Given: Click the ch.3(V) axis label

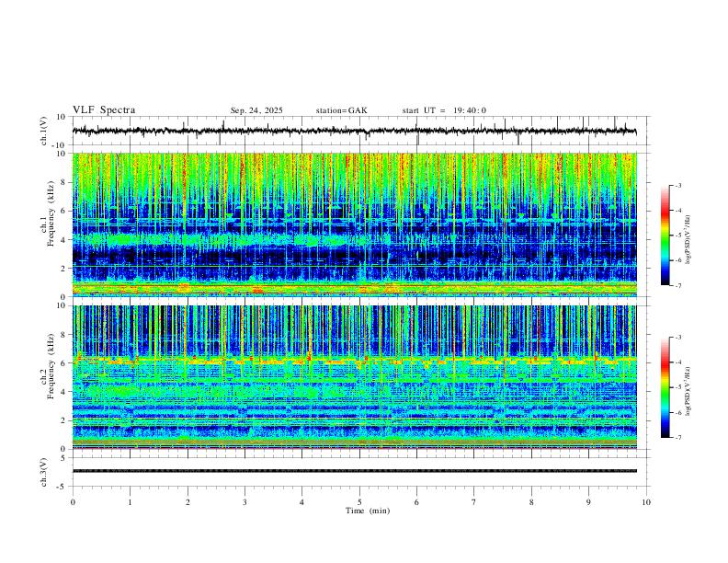Looking at the screenshot, I should (x=44, y=473).
